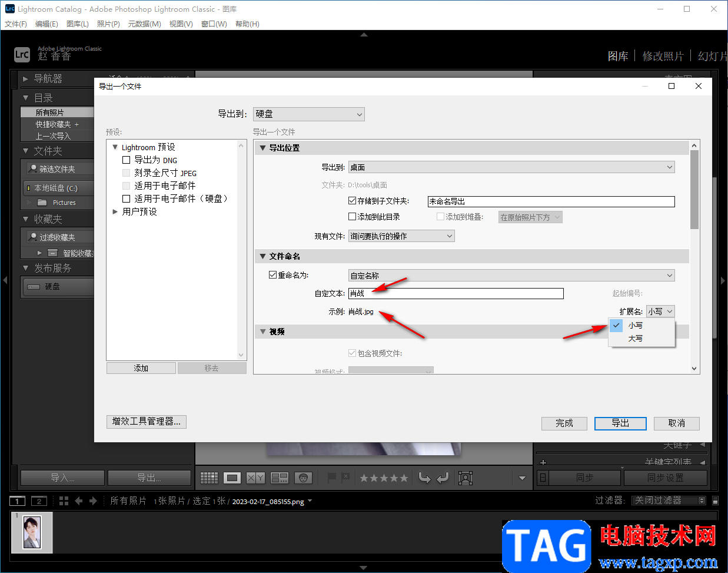Select second window display button 2
The width and height of the screenshot is (728, 573).
pyautogui.click(x=39, y=501)
